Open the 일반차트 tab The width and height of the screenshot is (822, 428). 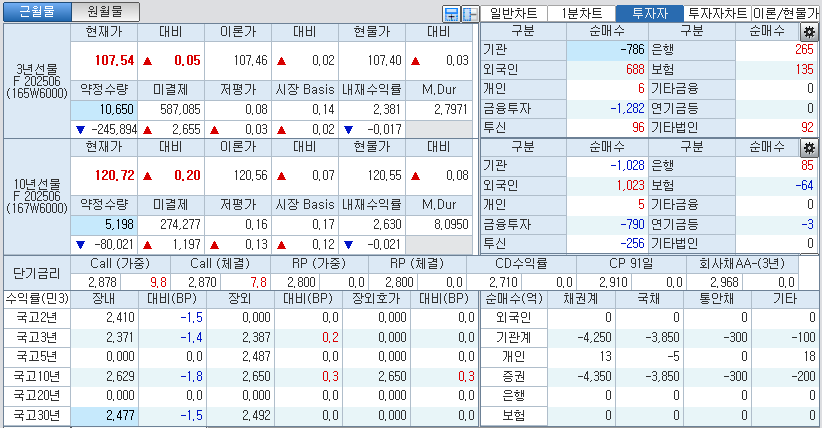[x=514, y=13]
